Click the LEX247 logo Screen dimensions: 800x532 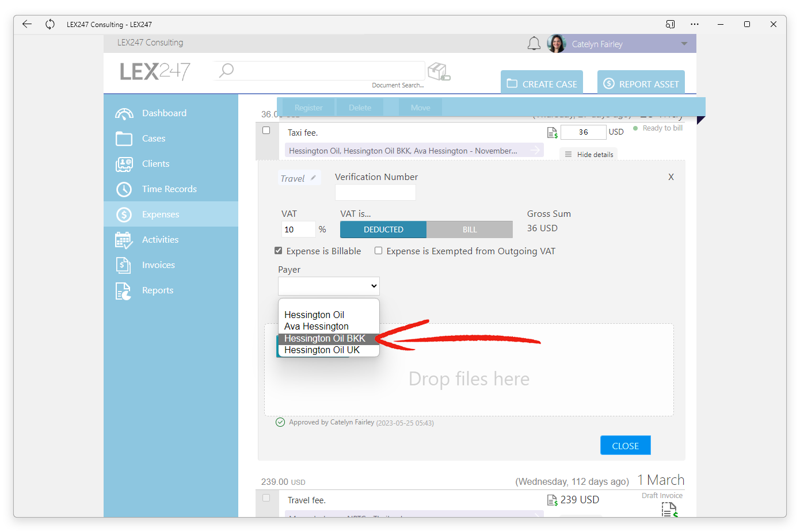[155, 71]
